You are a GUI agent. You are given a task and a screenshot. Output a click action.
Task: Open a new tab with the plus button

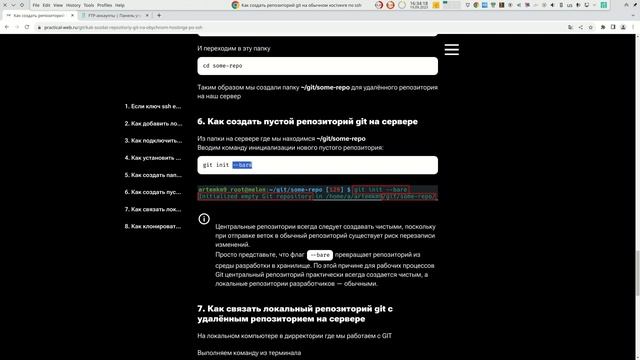tap(159, 16)
